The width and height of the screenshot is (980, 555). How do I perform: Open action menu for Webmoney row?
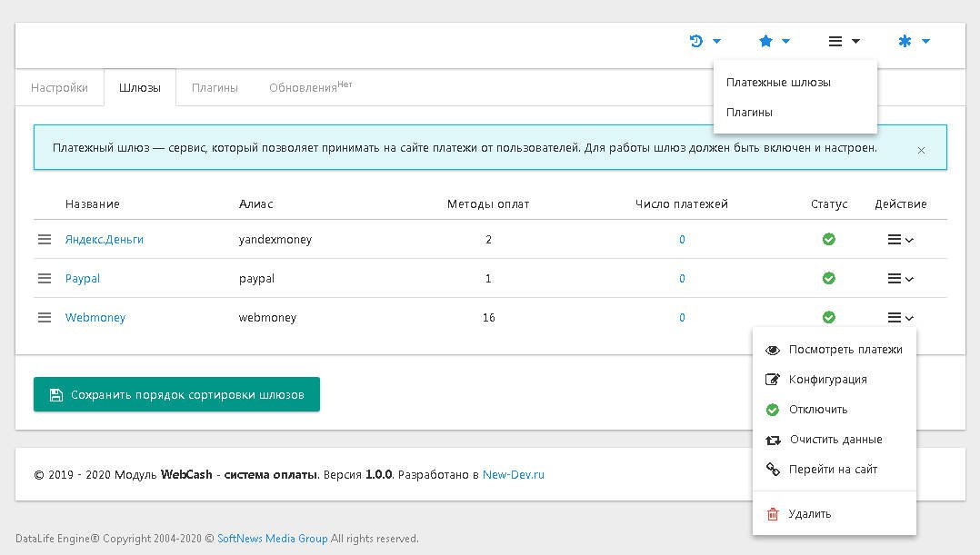coord(901,318)
